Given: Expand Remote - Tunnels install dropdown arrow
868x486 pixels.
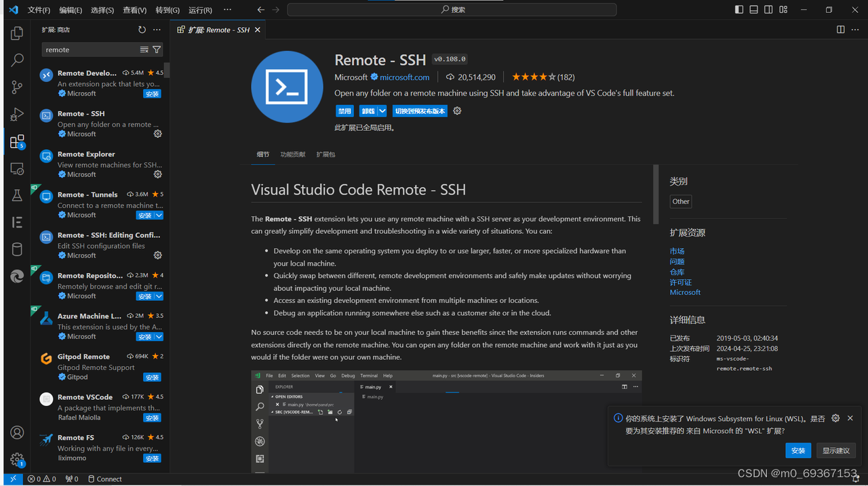Looking at the screenshot, I should tap(159, 215).
